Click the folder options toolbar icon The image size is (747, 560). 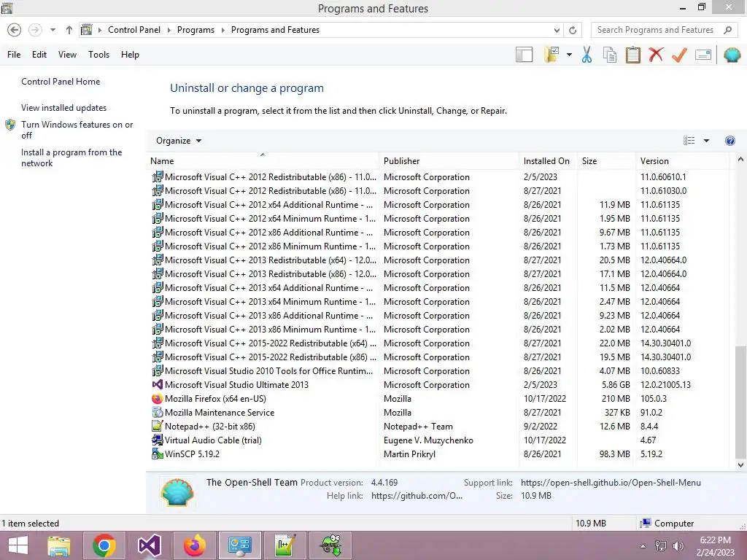551,55
